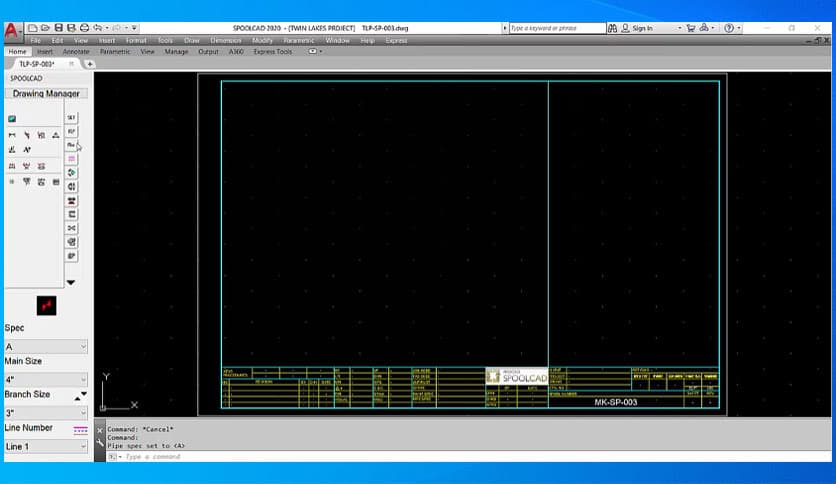Open the Dimension menu

(x=226, y=41)
